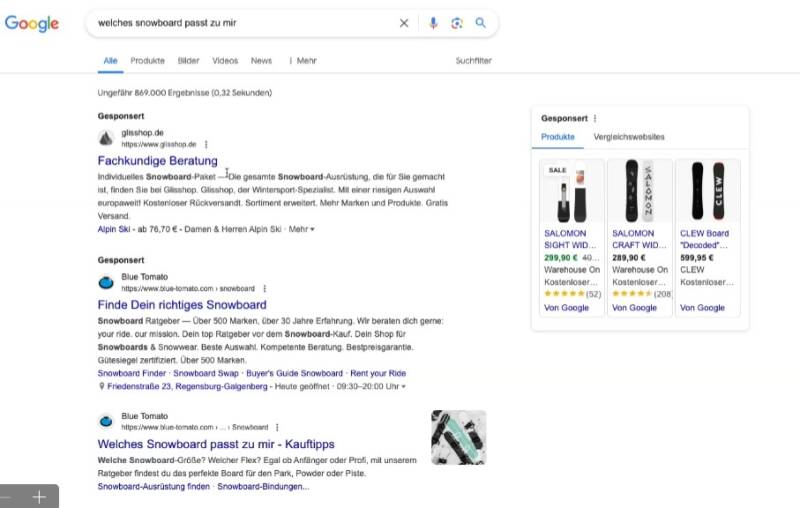Switch to the Produkte search tab
This screenshot has height=508, width=800.
(147, 61)
